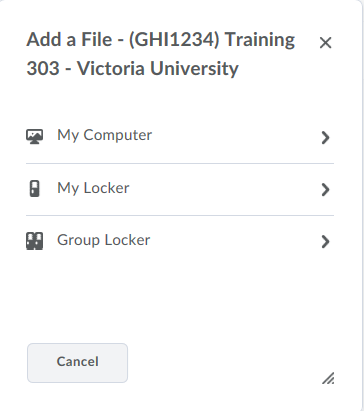Select the My Computer text label
364x411 pixels.
coord(105,135)
